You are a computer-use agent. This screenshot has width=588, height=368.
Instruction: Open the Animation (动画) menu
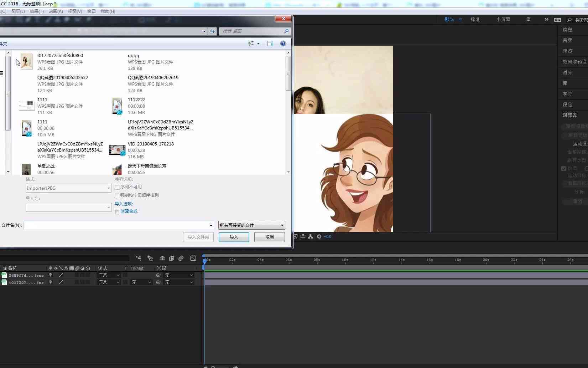click(56, 11)
